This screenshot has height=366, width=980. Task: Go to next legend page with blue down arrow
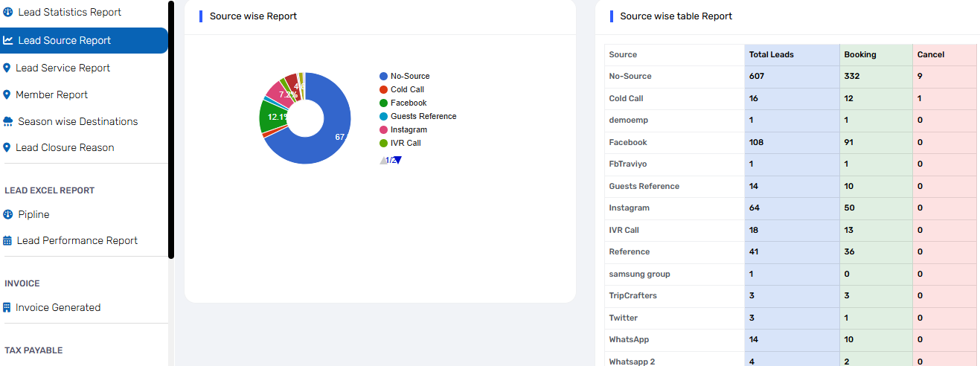(398, 160)
